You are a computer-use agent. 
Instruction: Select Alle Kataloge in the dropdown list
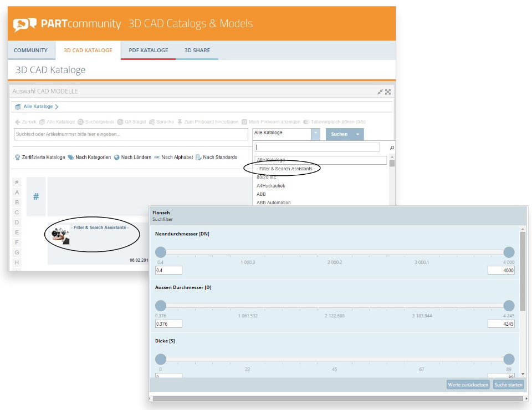pyautogui.click(x=321, y=160)
